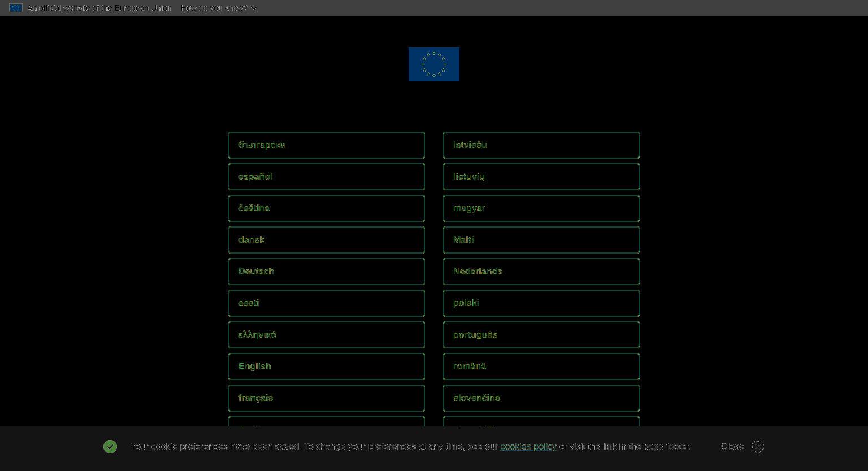Select čeština language
Screen dimensions: 868x471
pos(327,208)
